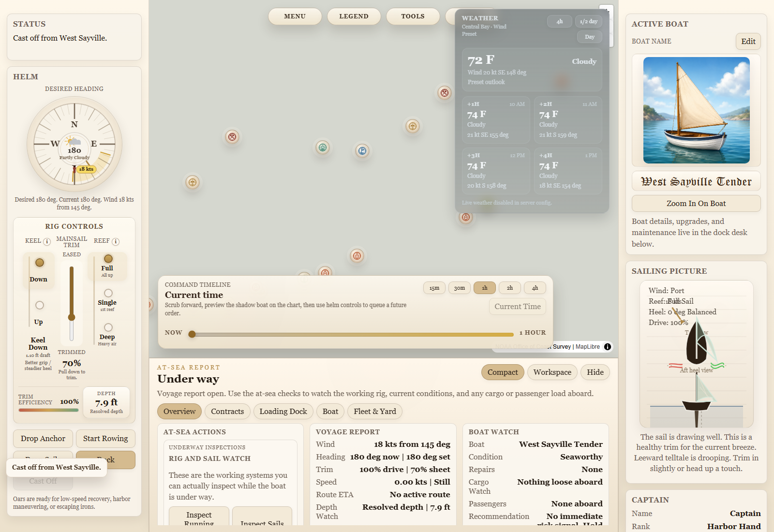Open the Loading Dock tab
Screen dimensions: 774x532
pos(283,412)
